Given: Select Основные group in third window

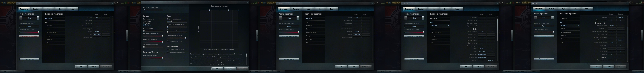Looking at the screenshot, I should click(315, 19).
